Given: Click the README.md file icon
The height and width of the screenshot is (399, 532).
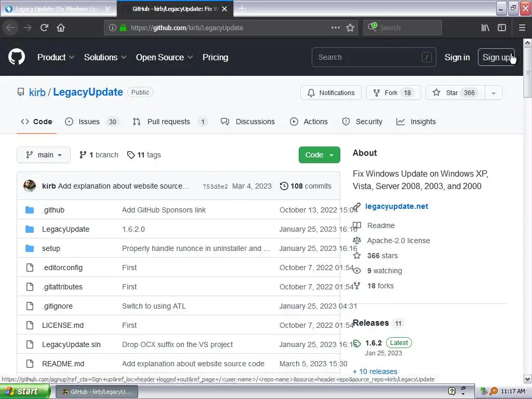Looking at the screenshot, I should [30, 364].
